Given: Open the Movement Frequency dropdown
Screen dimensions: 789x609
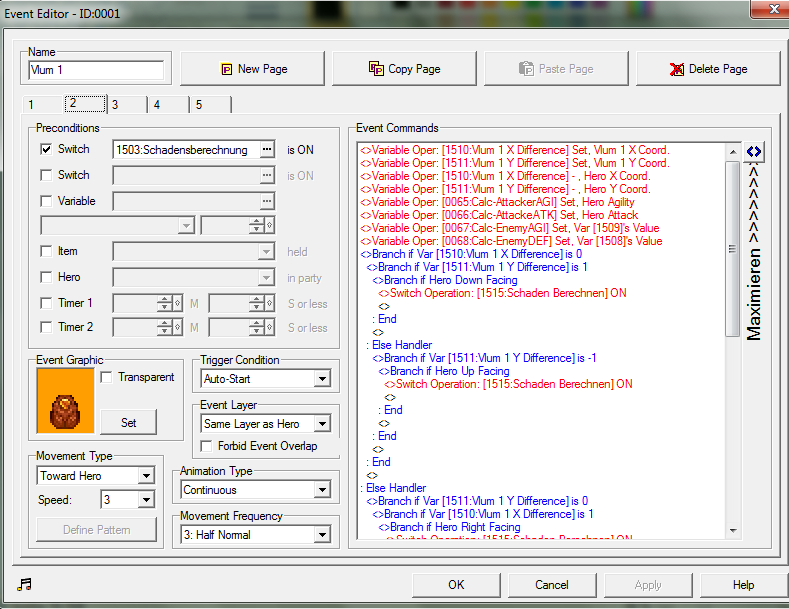Looking at the screenshot, I should (x=321, y=535).
